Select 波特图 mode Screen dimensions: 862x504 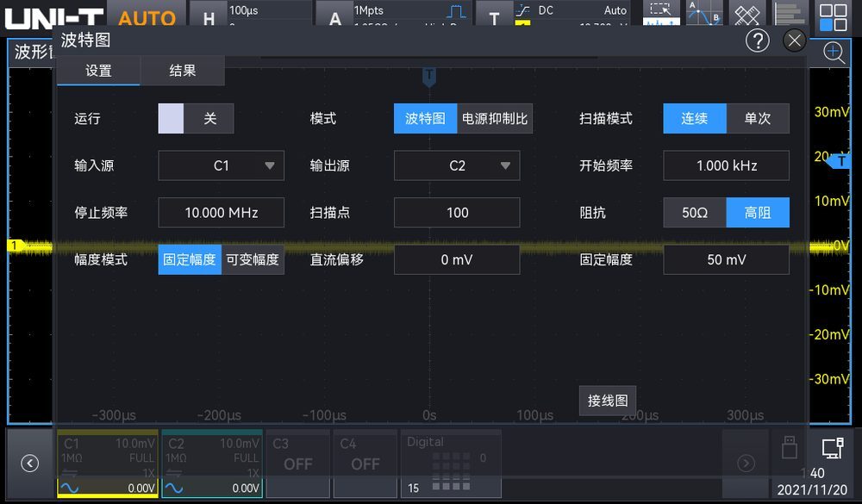[425, 119]
